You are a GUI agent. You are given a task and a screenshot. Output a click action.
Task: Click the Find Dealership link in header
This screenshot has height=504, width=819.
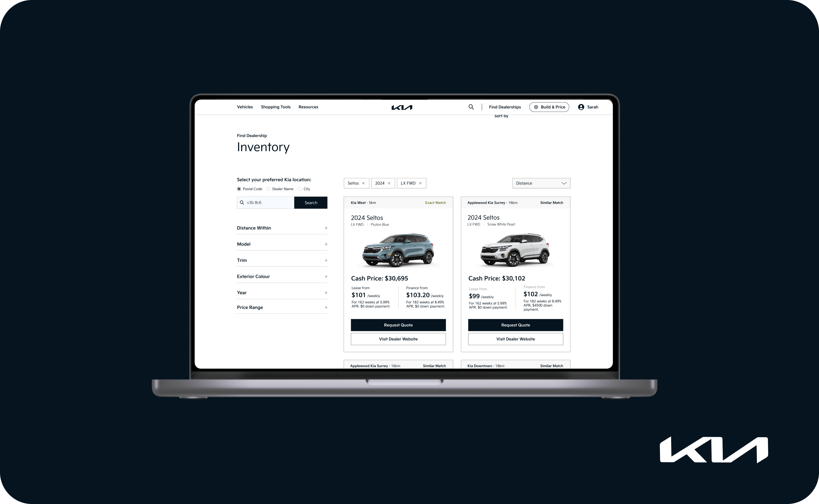pos(505,107)
